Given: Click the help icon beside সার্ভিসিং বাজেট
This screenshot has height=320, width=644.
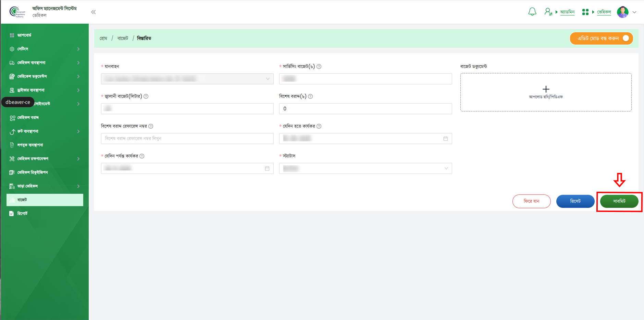Looking at the screenshot, I should coord(319,67).
